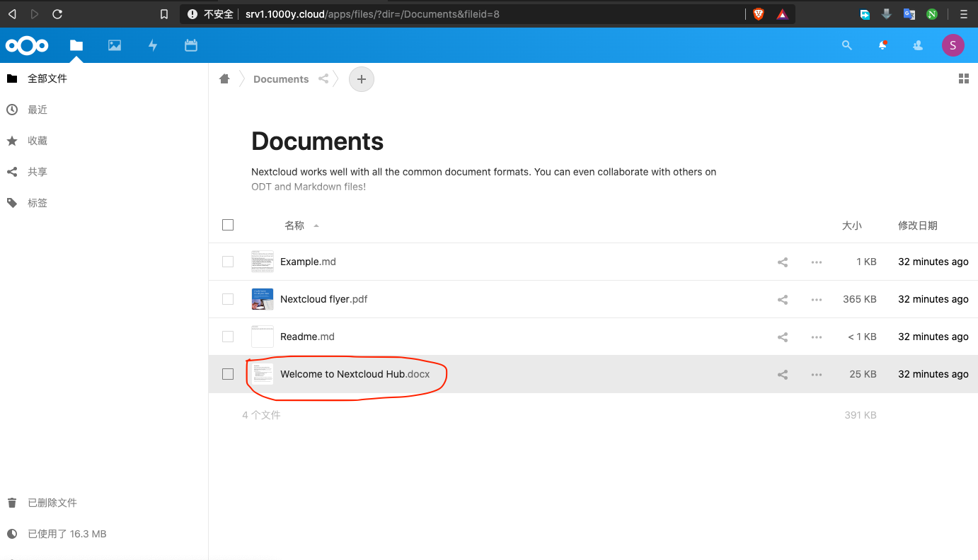Click the Brave shields lion icon
Image resolution: width=978 pixels, height=560 pixels.
coord(759,13)
